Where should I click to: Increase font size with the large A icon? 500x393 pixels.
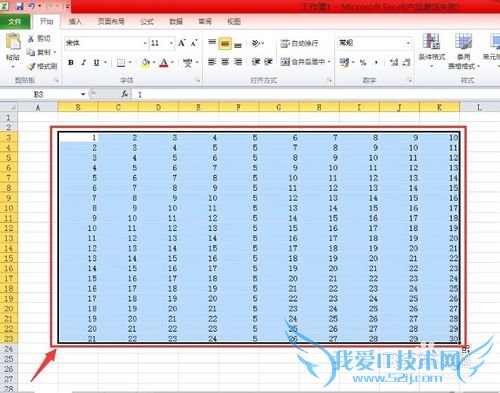[x=182, y=43]
